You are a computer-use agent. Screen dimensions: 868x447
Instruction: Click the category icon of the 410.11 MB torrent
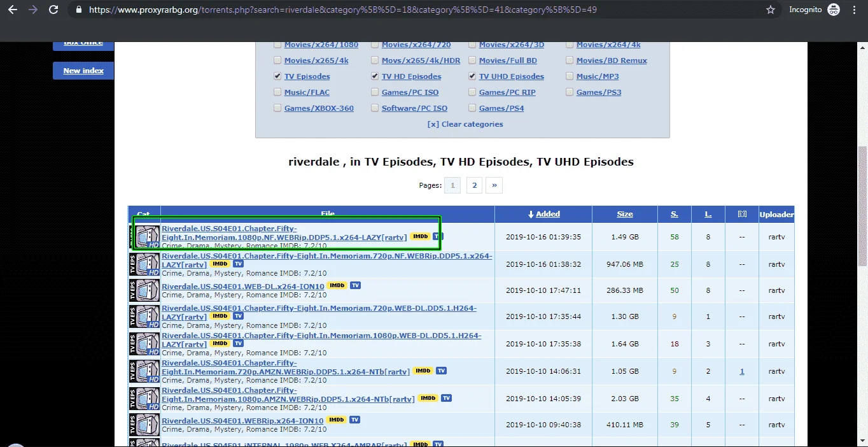pyautogui.click(x=144, y=425)
